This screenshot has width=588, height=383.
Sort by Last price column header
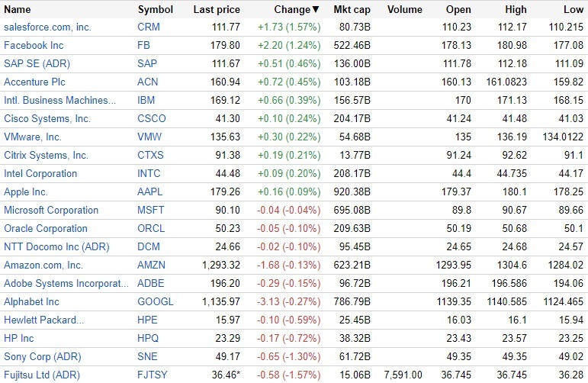(217, 10)
